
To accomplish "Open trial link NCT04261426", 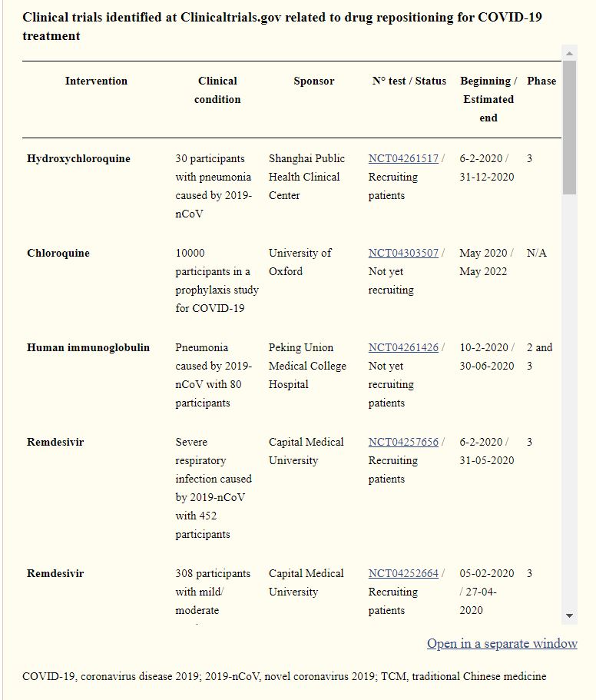I will pos(403,348).
